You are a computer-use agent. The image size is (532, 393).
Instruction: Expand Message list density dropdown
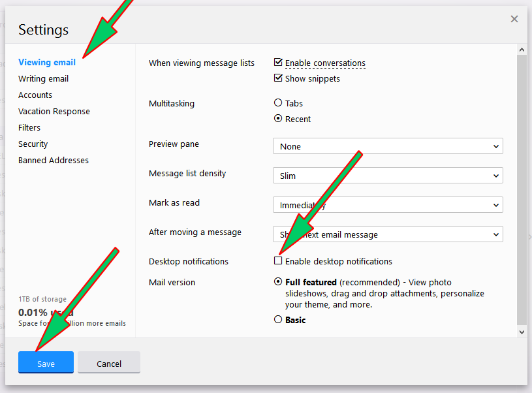click(388, 176)
